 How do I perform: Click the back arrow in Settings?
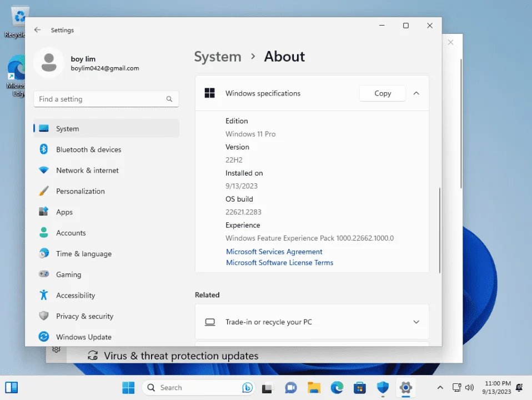click(x=37, y=30)
